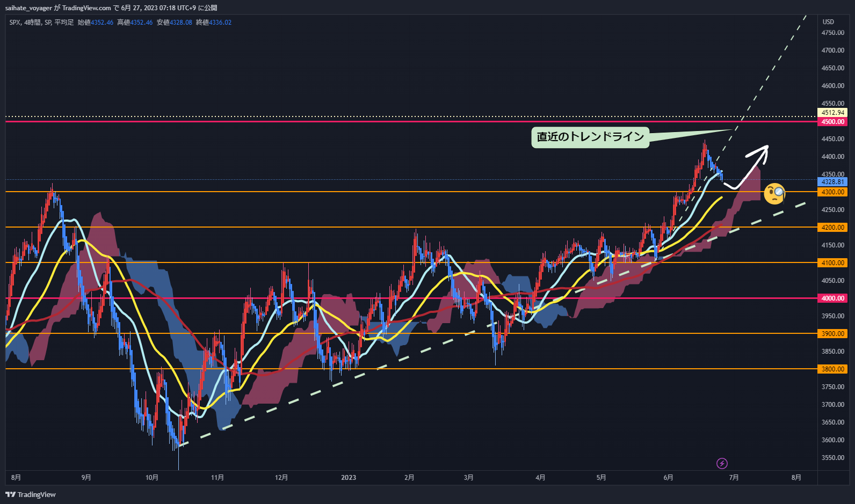Click the 4600.00 axis value
Image resolution: width=855 pixels, height=504 pixels.
[833, 86]
